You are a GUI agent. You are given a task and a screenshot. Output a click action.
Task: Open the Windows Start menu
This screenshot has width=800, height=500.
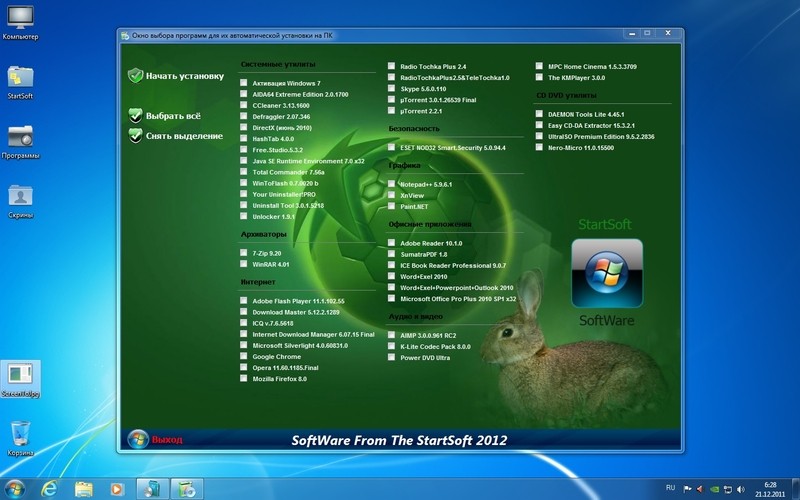coord(15,489)
